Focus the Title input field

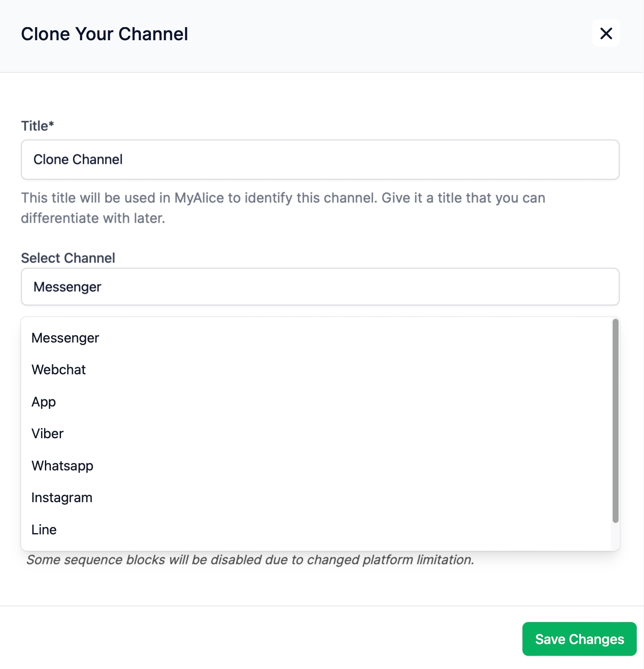(320, 160)
